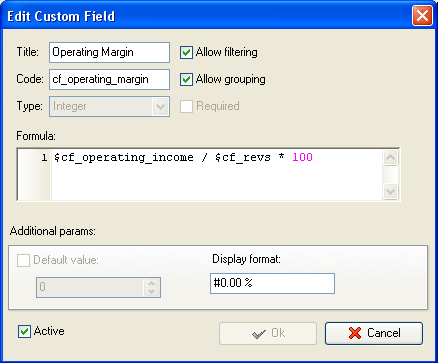This screenshot has width=438, height=363.
Task: Click the Integer type combo box
Action: click(x=109, y=107)
